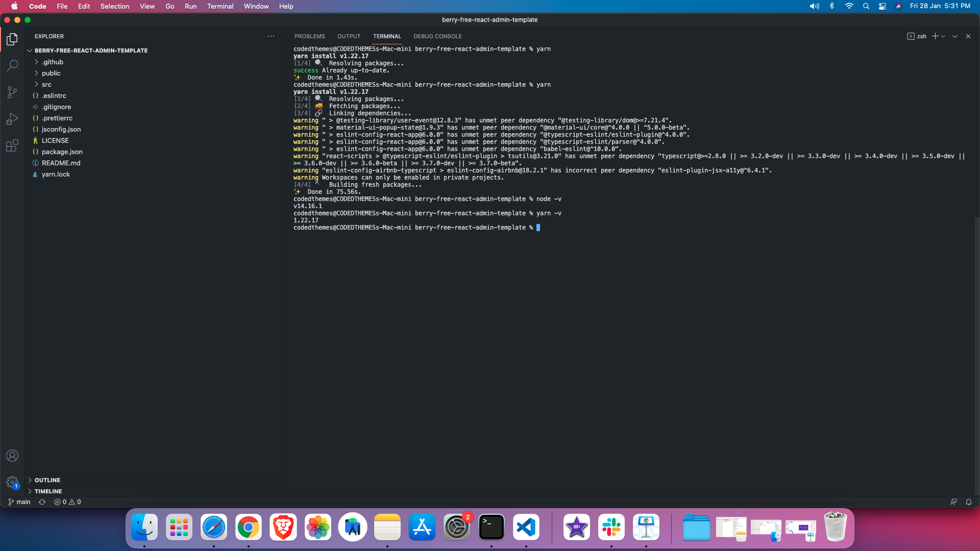Expand the OUTLINE section
The height and width of the screenshot is (551, 980).
point(47,480)
